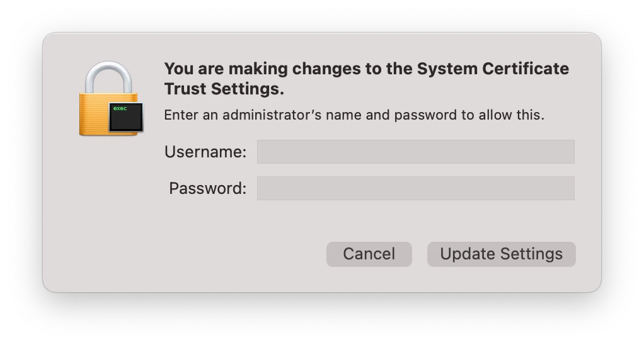Viewport: 644px width, 345px height.
Task: Place cursor in the administrator Password box
Action: click(x=416, y=188)
